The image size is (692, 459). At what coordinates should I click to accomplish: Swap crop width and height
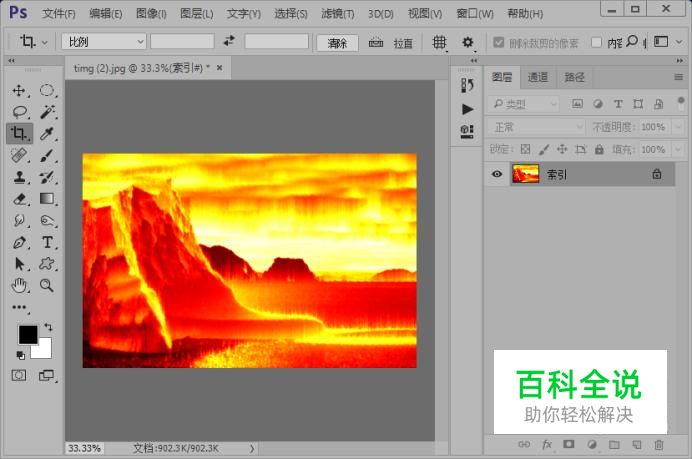229,41
